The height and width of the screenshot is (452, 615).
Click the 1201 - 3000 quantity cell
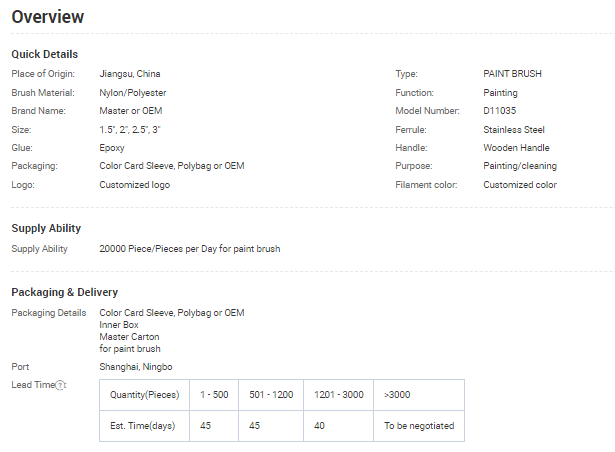338,395
